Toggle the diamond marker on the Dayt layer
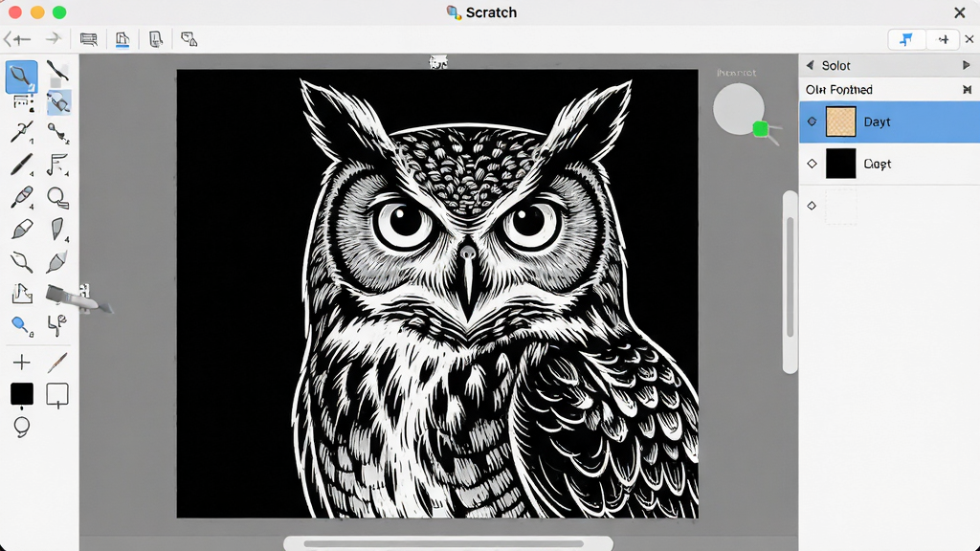Viewport: 980px width, 551px height. [x=812, y=121]
